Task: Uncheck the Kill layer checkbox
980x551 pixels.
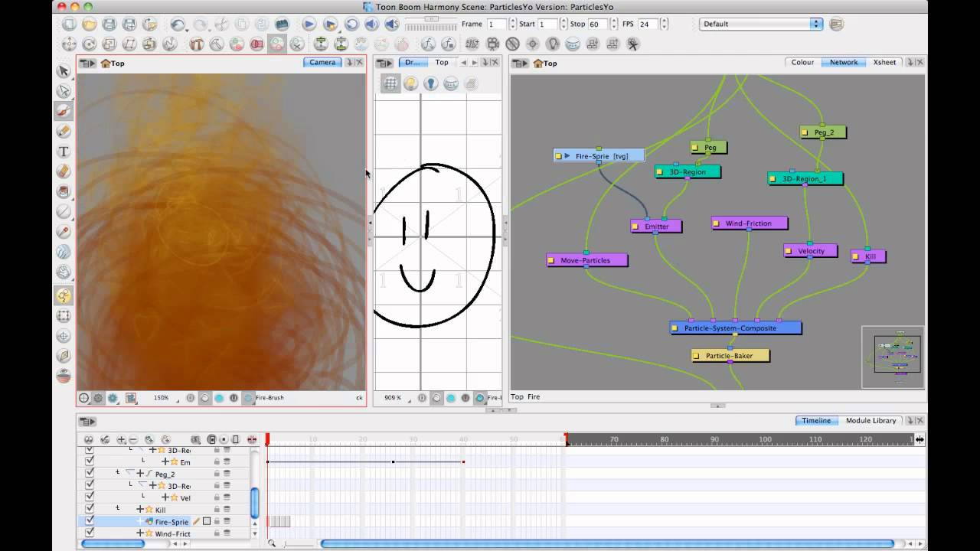Action: click(90, 508)
